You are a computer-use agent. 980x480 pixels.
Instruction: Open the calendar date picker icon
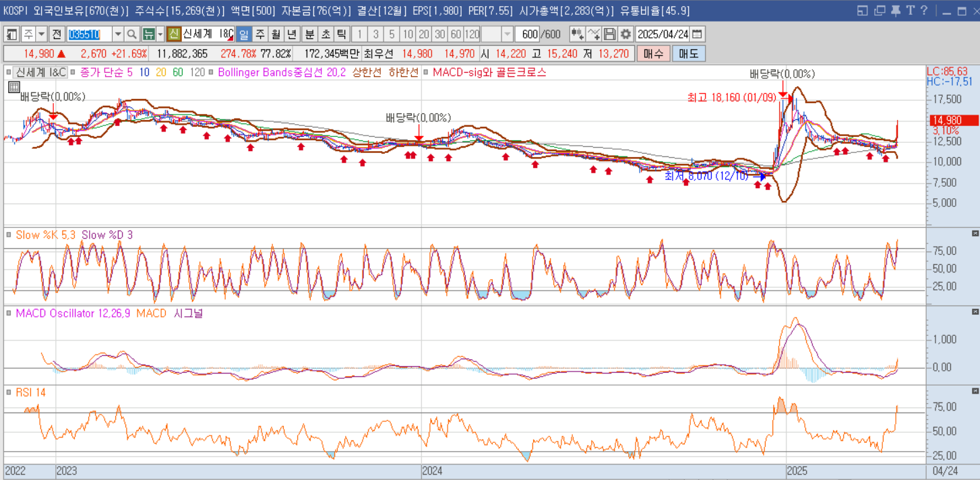(698, 34)
